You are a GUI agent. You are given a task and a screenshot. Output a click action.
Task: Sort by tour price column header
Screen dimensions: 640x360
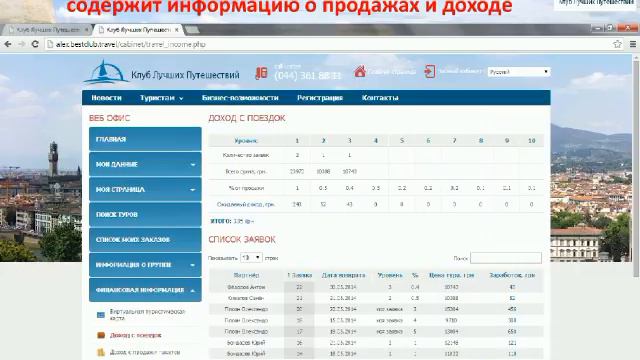[451, 276]
